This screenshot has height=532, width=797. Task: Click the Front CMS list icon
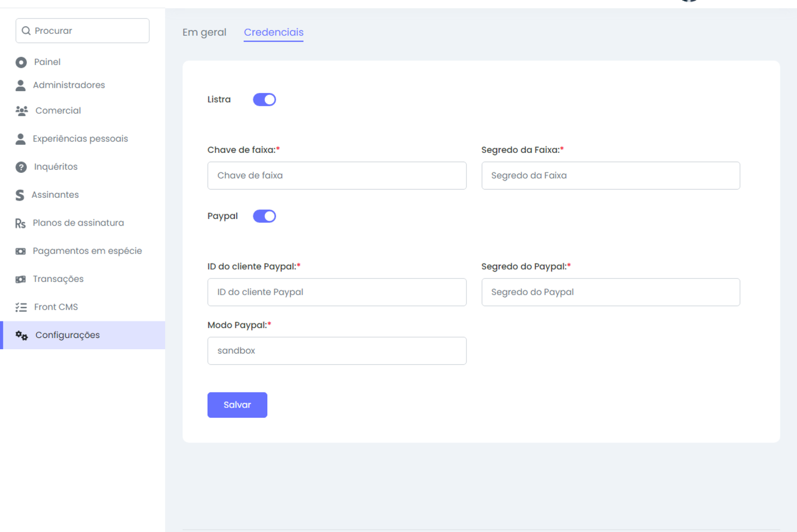click(x=21, y=307)
